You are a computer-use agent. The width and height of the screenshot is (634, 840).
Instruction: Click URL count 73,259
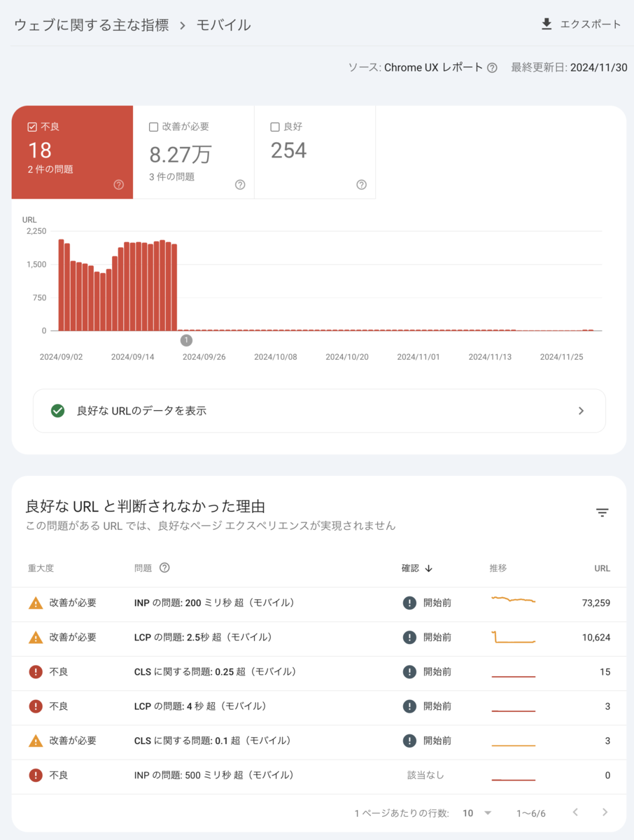596,603
